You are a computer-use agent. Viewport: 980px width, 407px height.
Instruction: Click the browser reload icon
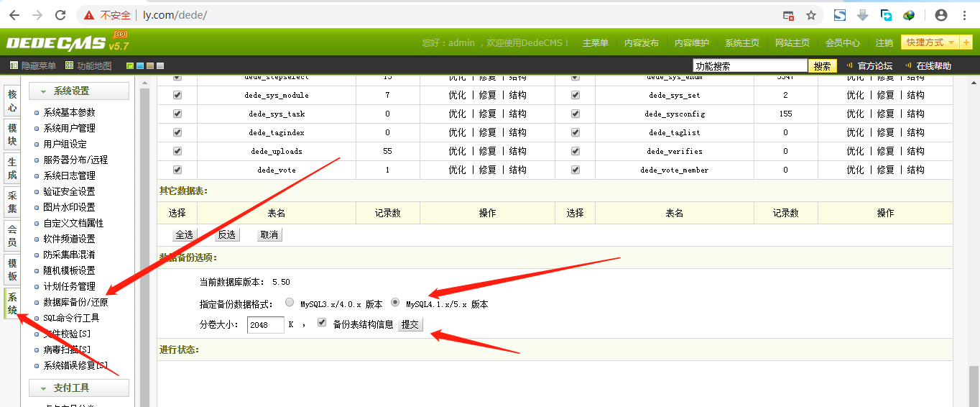tap(60, 15)
